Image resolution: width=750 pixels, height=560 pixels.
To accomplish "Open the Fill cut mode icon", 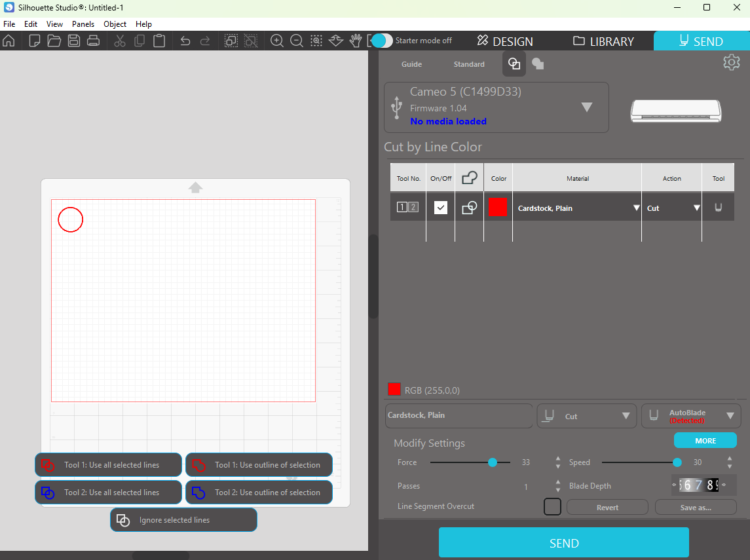I will [538, 64].
